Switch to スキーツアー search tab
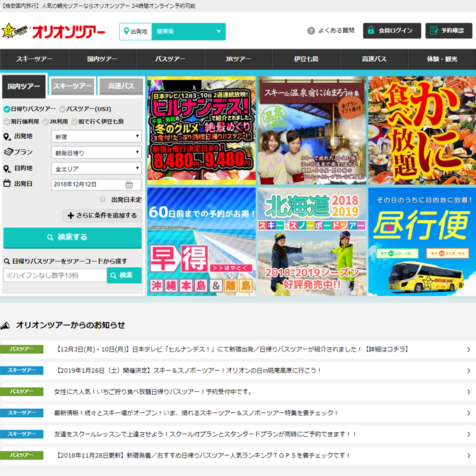Image resolution: width=476 pixels, height=476 pixels. pos(73,86)
